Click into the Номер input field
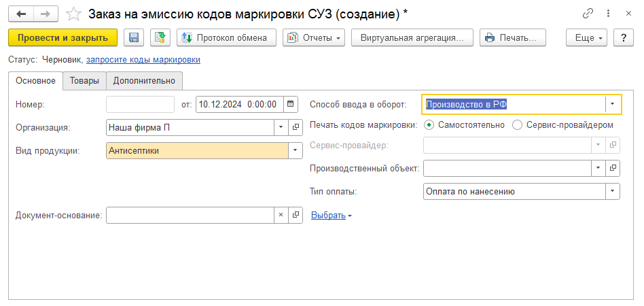This screenshot has height=306, width=644. pos(141,105)
